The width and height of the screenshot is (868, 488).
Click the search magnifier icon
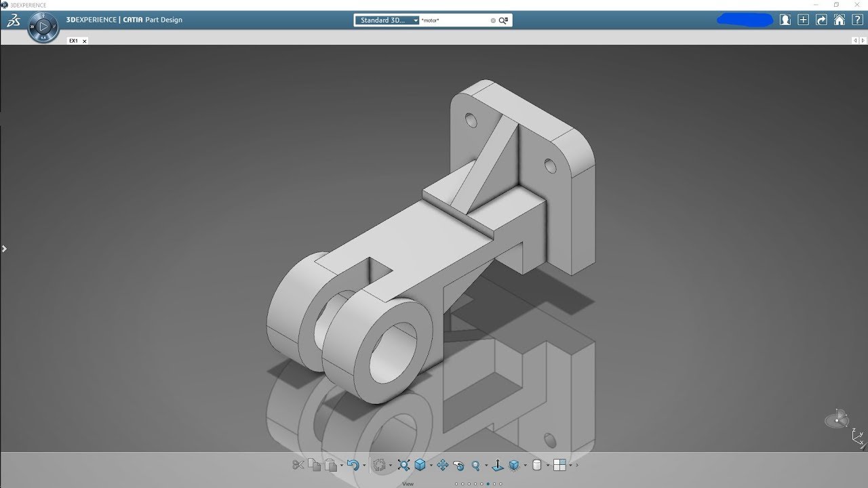pyautogui.click(x=503, y=20)
